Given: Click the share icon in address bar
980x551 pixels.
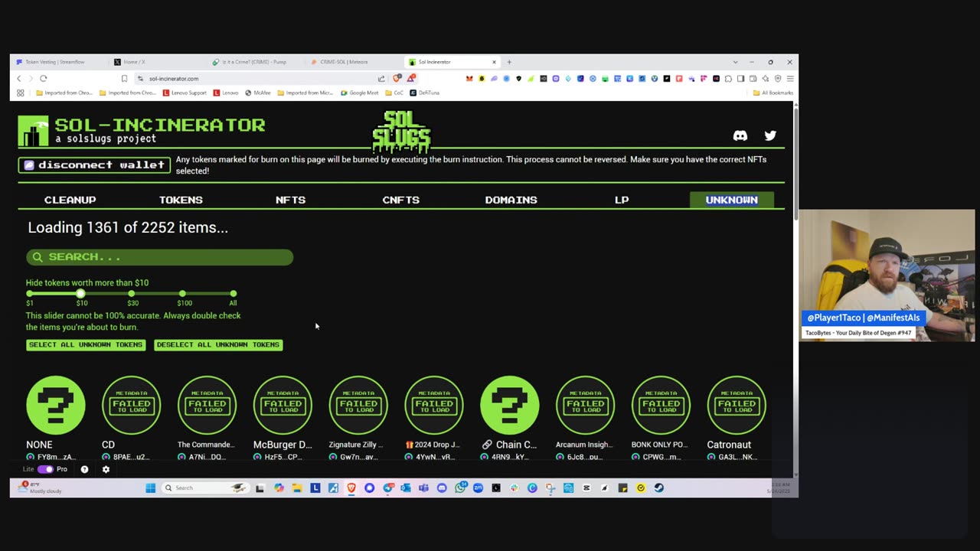Looking at the screenshot, I should click(381, 78).
